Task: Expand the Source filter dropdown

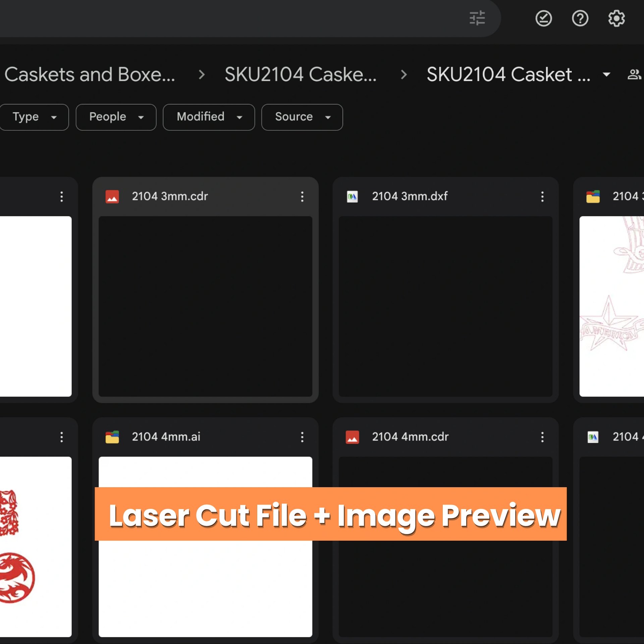Action: click(302, 117)
